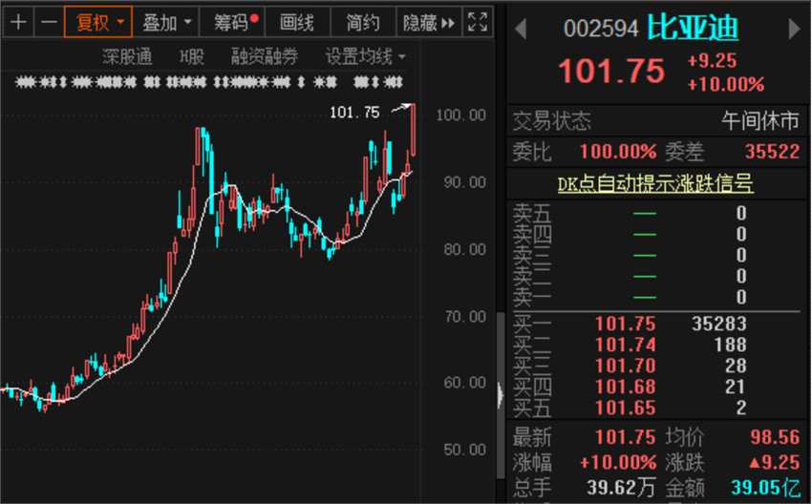Click 买二 volume 188

731,346
